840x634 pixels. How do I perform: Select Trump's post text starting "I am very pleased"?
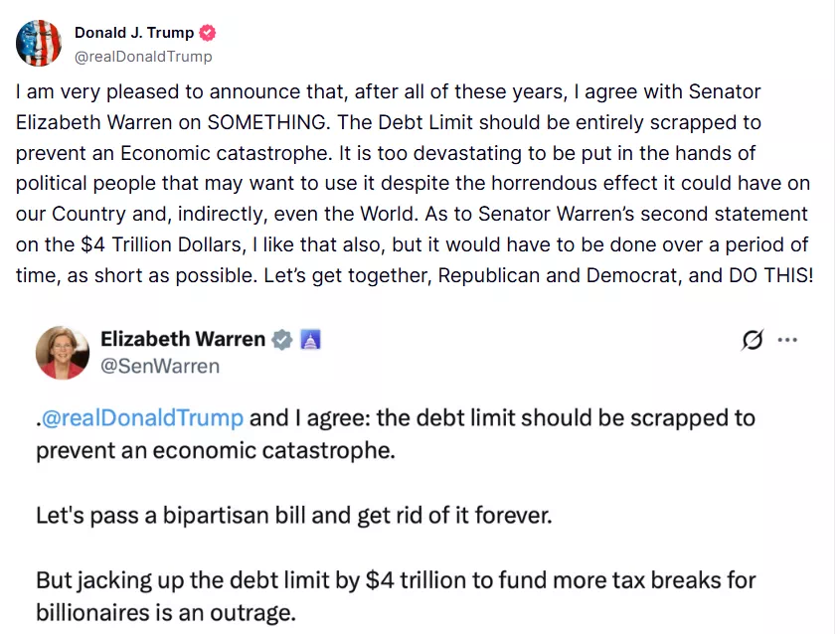[415, 183]
